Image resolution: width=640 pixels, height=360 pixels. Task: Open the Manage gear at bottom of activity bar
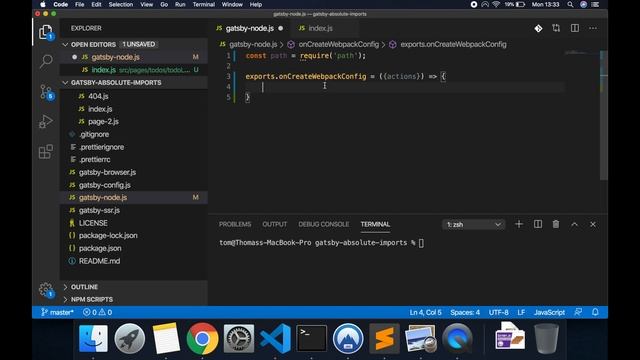point(46,290)
